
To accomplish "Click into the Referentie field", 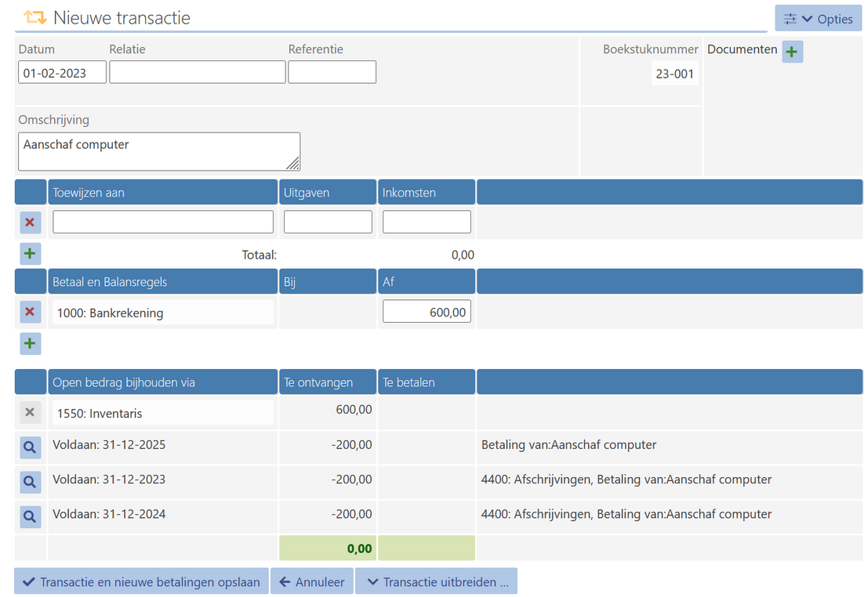I will coord(332,73).
